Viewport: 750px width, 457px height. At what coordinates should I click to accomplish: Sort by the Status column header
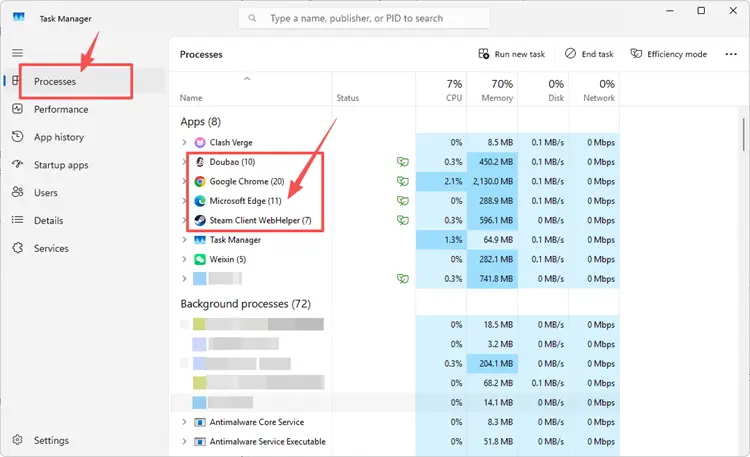tap(374, 89)
